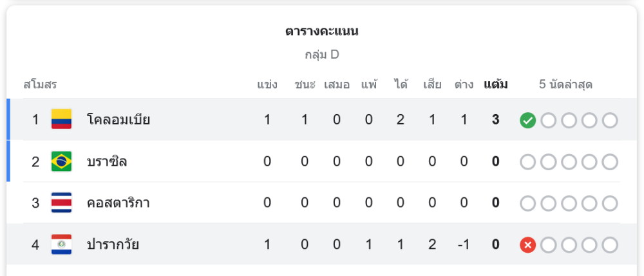Screen dimensions: 644x276
Task: Click the Paraguay flag icon
Action: click(62, 245)
